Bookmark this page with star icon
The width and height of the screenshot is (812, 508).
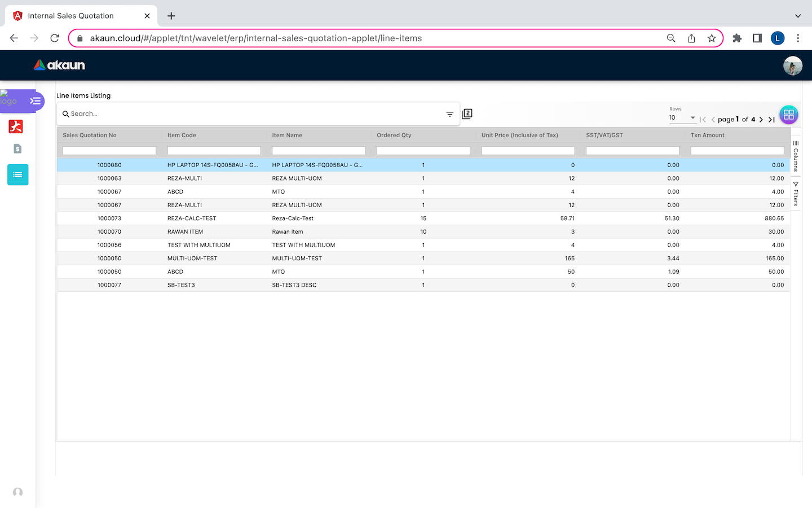(712, 38)
